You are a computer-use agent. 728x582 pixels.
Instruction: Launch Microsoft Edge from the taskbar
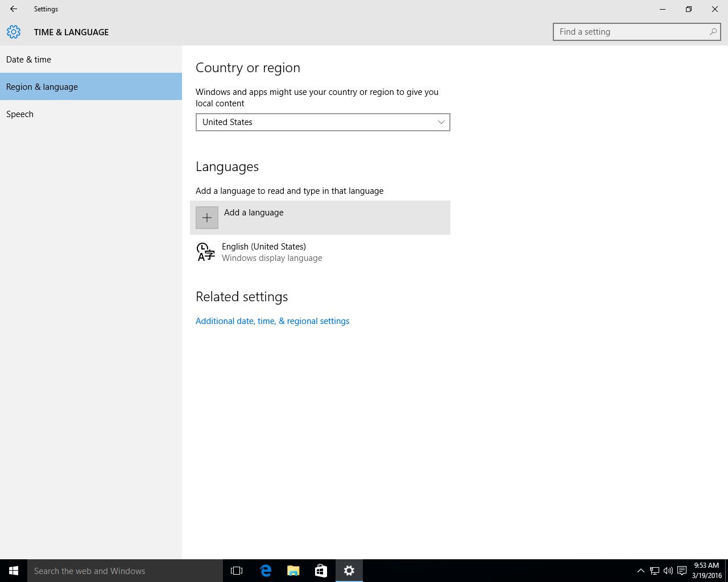(266, 571)
